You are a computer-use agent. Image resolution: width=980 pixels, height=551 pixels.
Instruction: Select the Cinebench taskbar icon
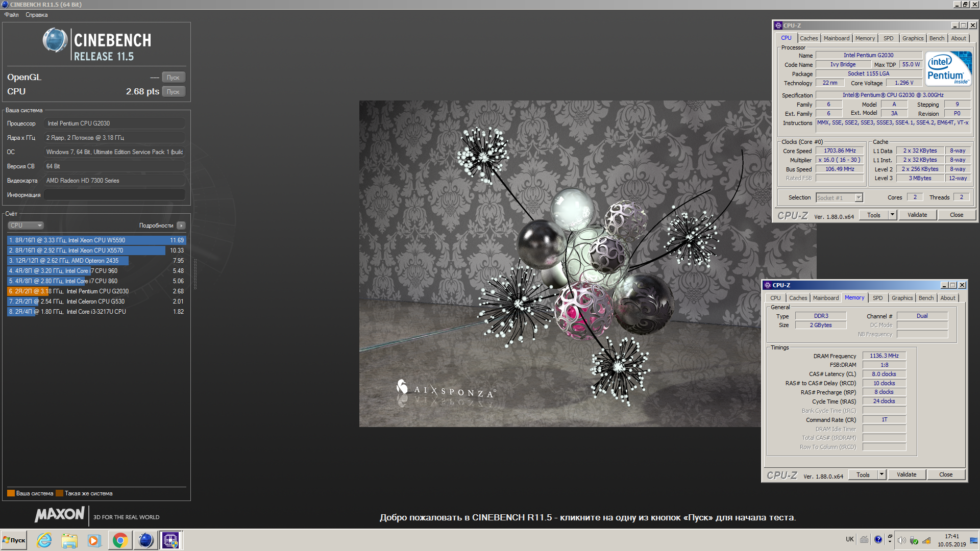[x=145, y=540]
